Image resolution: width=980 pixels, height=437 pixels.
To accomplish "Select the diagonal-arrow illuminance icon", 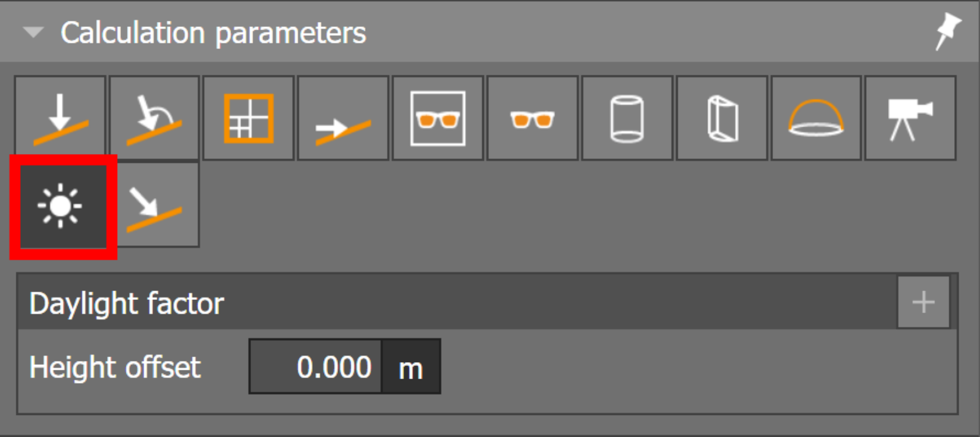I will (x=155, y=205).
